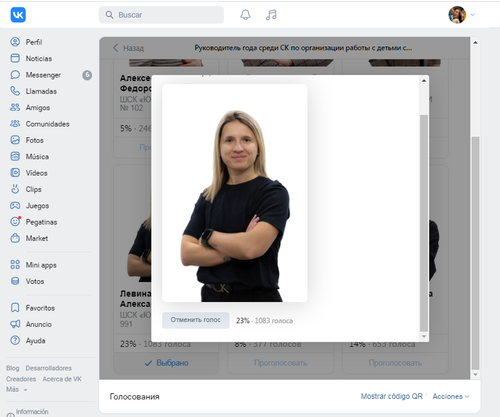Click Acerca de VK footer link
Viewport: 500px width, 417px height.
pos(62,379)
